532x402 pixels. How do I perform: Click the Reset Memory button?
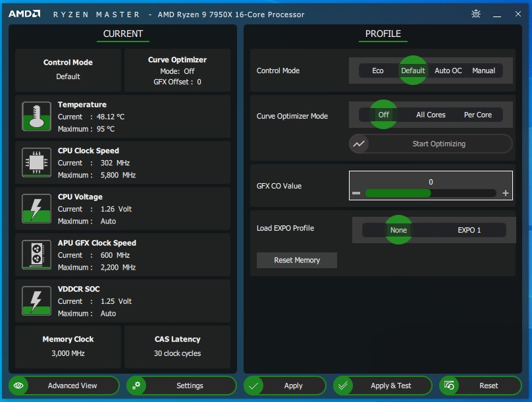point(296,260)
